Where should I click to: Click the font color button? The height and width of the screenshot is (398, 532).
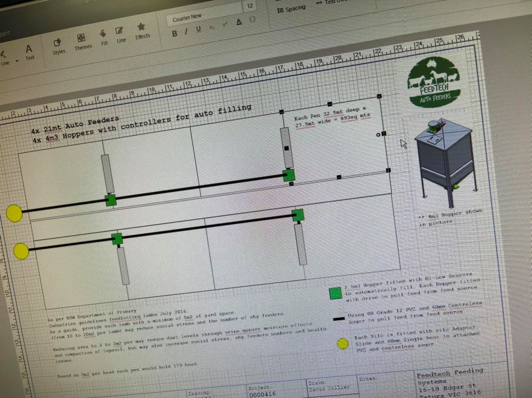[x=238, y=21]
